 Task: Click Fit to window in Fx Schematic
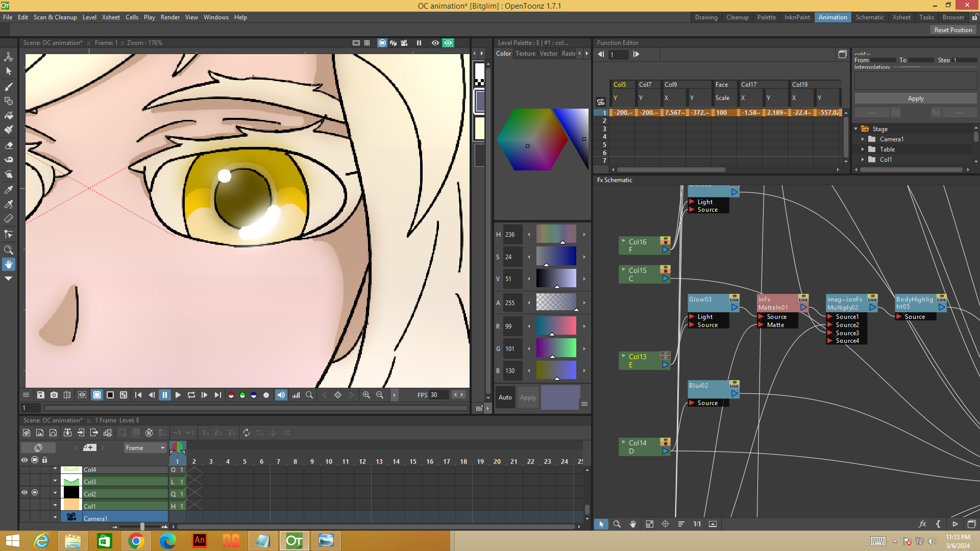click(x=649, y=524)
